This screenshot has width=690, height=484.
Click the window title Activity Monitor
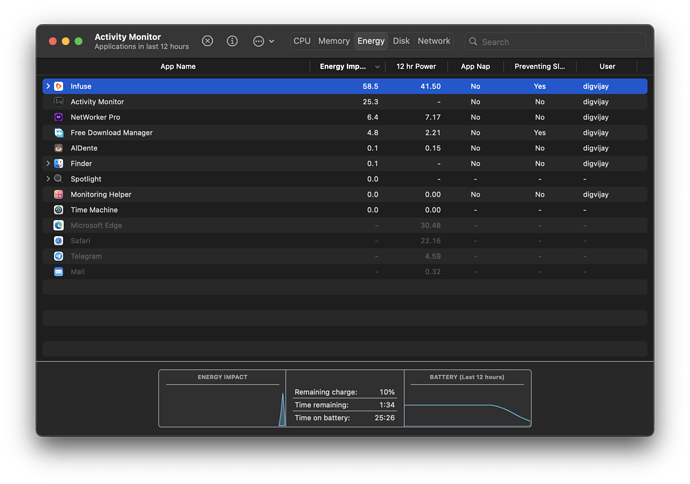pos(128,37)
